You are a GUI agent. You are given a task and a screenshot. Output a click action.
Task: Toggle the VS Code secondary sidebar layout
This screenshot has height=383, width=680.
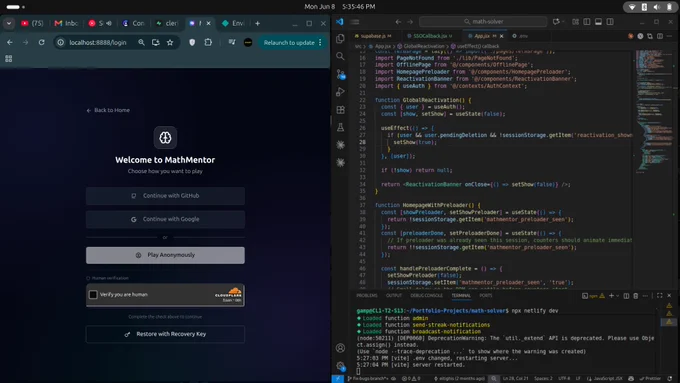click(x=610, y=22)
